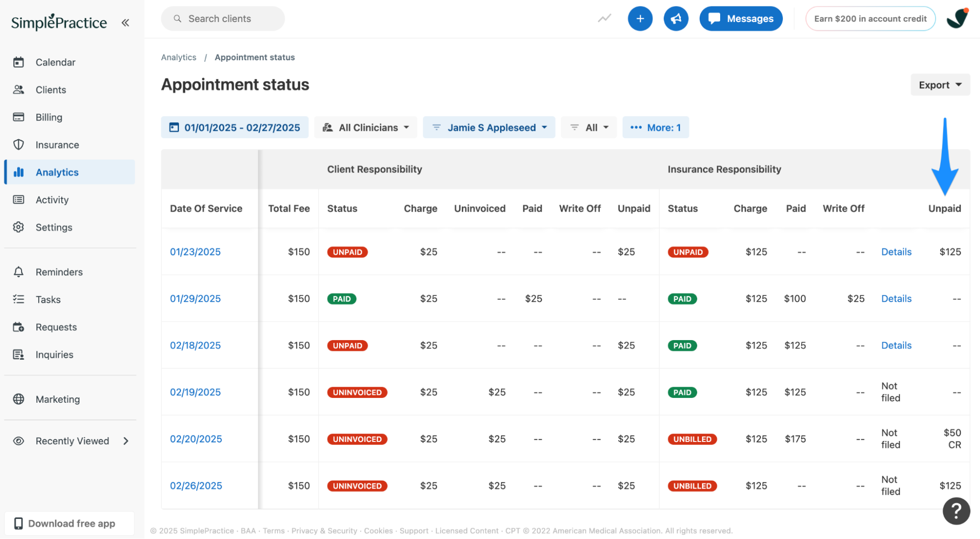Screen dimensions: 980x539
Task: Click the Reminders bell icon
Action: (x=19, y=272)
